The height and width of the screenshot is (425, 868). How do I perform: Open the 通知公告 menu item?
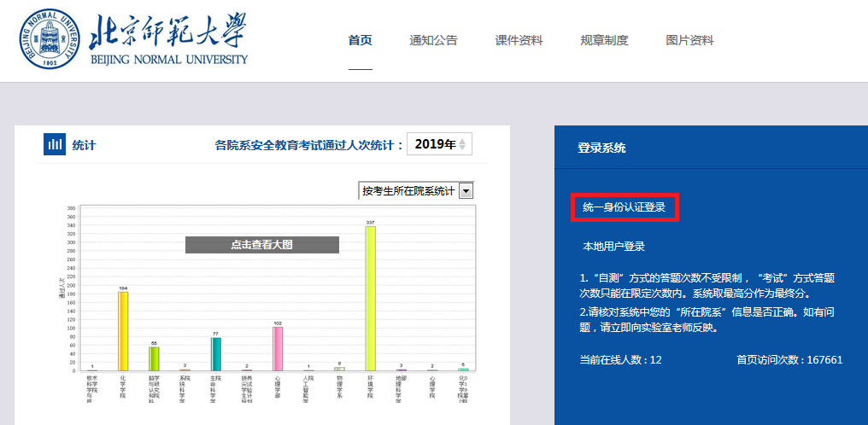433,40
